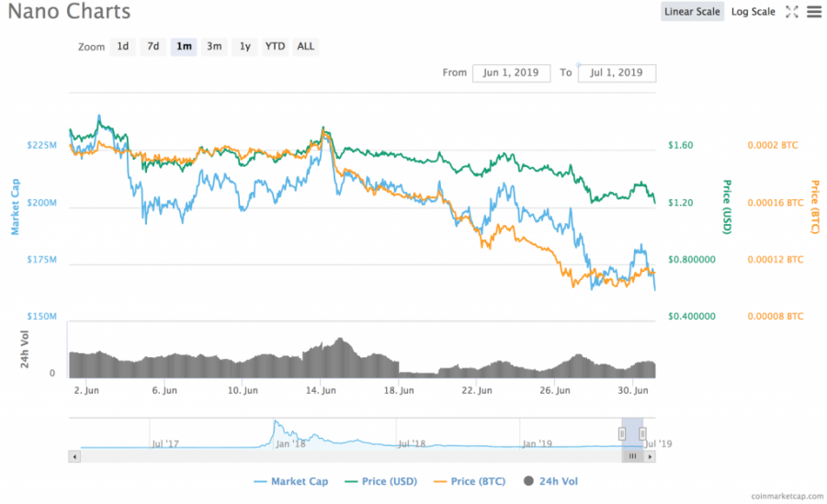This screenshot has height=504, width=827.
Task: Edit the To date field
Action: (x=617, y=73)
